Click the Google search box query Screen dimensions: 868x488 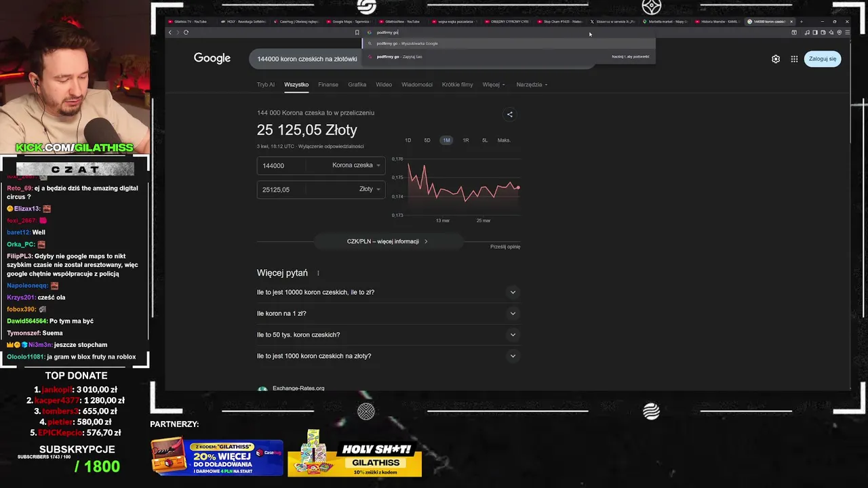tap(307, 59)
